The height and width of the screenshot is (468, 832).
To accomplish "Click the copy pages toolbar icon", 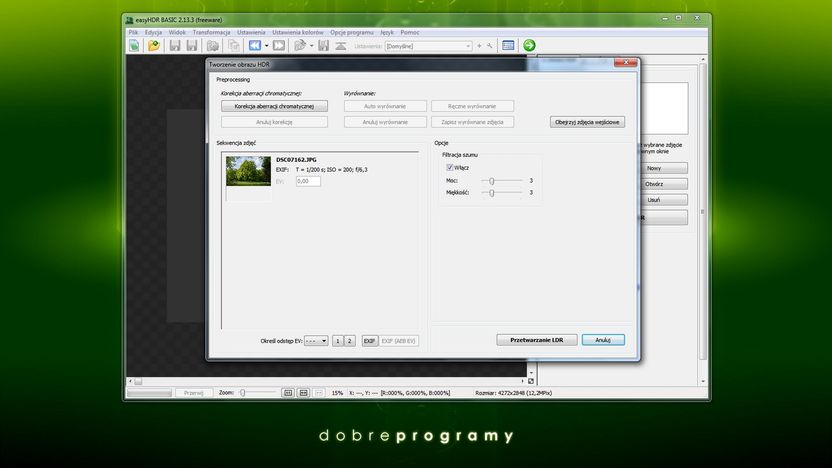I will tap(233, 46).
